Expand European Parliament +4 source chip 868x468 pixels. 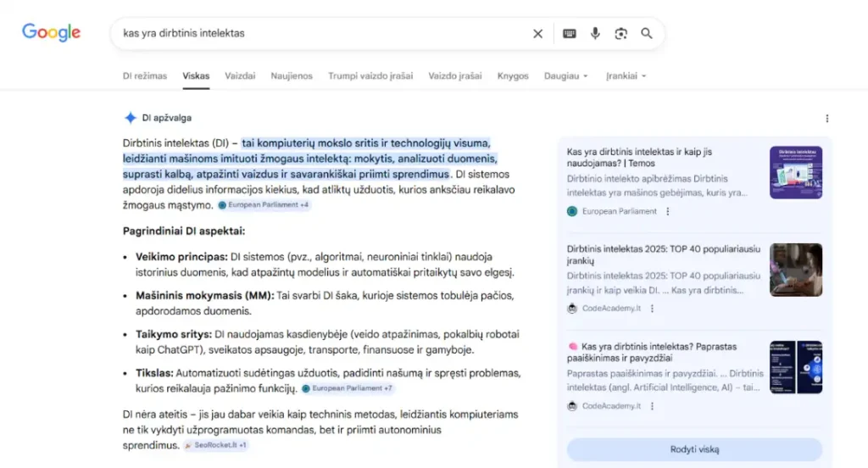tap(264, 205)
